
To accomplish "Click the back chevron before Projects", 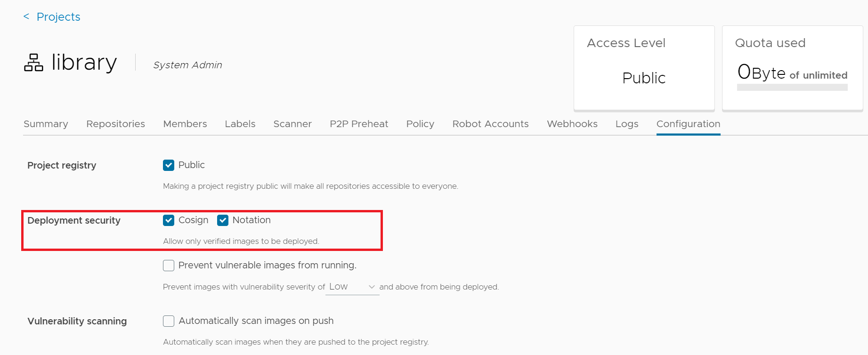I will click(27, 16).
